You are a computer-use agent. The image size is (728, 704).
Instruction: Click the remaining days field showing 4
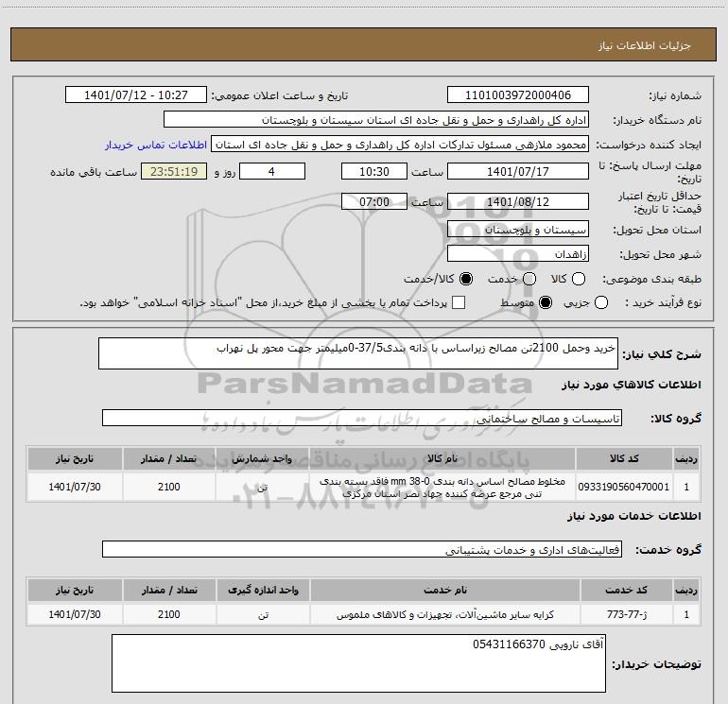pos(272,171)
